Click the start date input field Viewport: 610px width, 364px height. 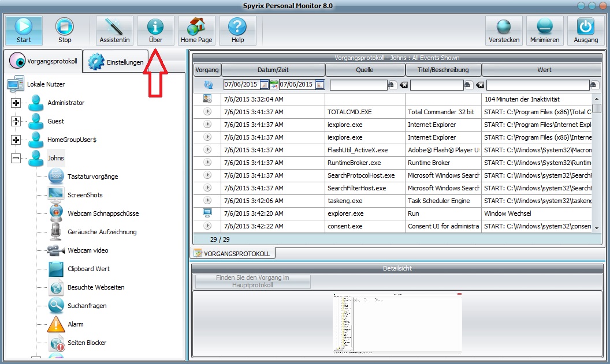[x=241, y=84]
